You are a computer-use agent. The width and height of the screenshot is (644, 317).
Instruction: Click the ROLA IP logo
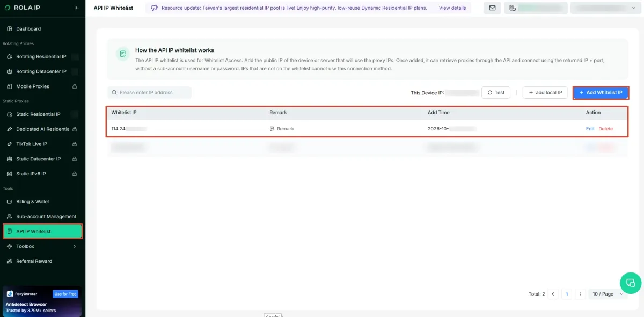click(23, 8)
